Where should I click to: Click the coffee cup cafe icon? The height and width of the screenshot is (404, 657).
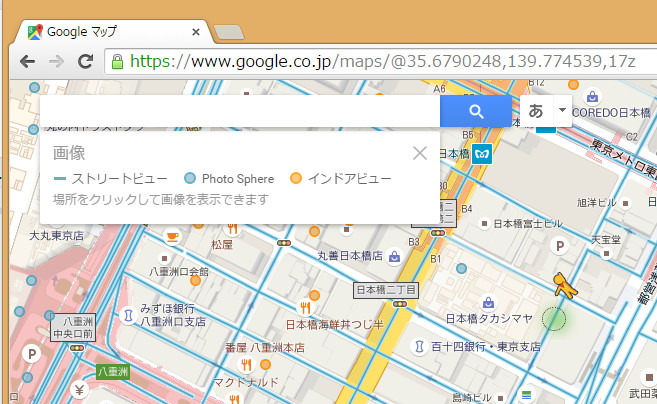pyautogui.click(x=172, y=237)
